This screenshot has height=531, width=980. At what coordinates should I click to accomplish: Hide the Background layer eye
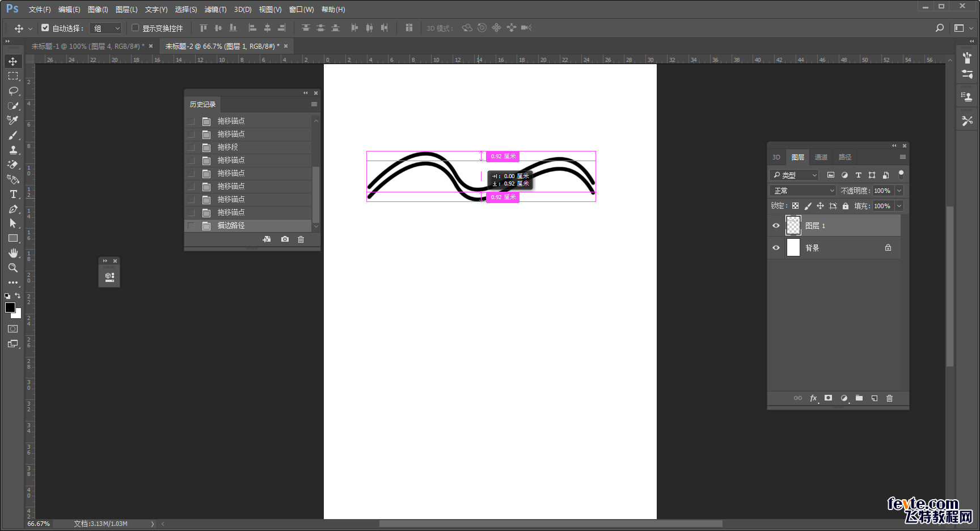coord(776,248)
